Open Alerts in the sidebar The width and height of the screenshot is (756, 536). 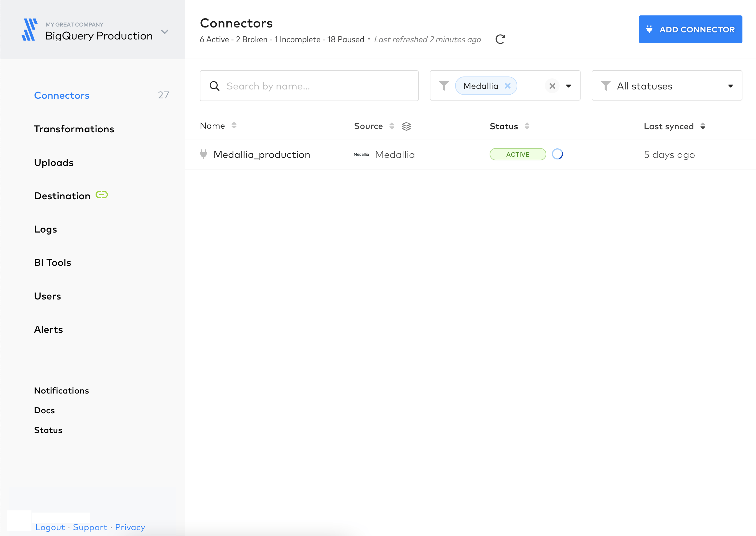point(48,329)
